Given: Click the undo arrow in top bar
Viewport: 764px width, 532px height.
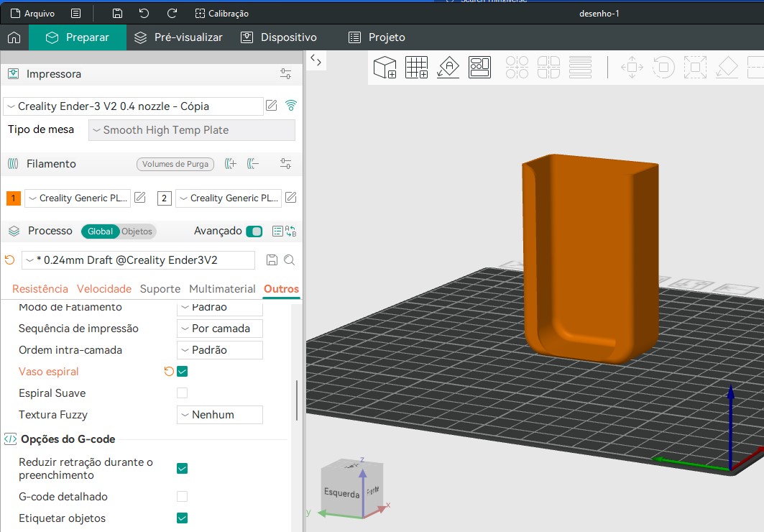Looking at the screenshot, I should click(144, 14).
